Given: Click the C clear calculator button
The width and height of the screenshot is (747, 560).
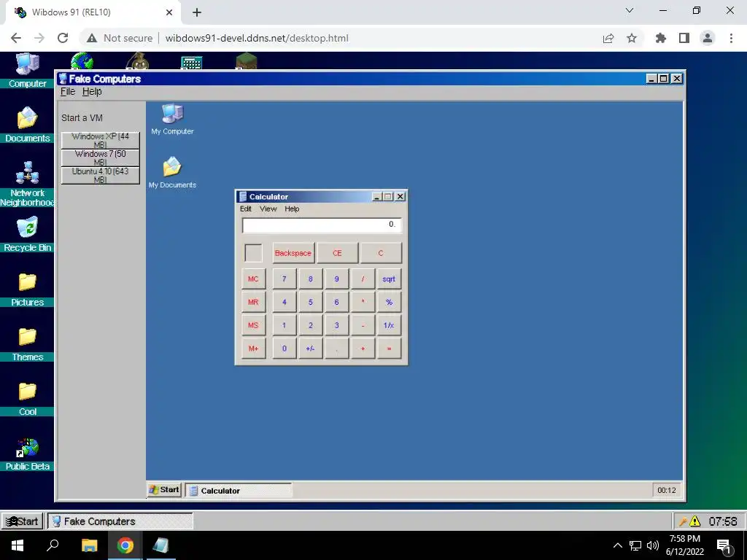Looking at the screenshot, I should click(381, 253).
